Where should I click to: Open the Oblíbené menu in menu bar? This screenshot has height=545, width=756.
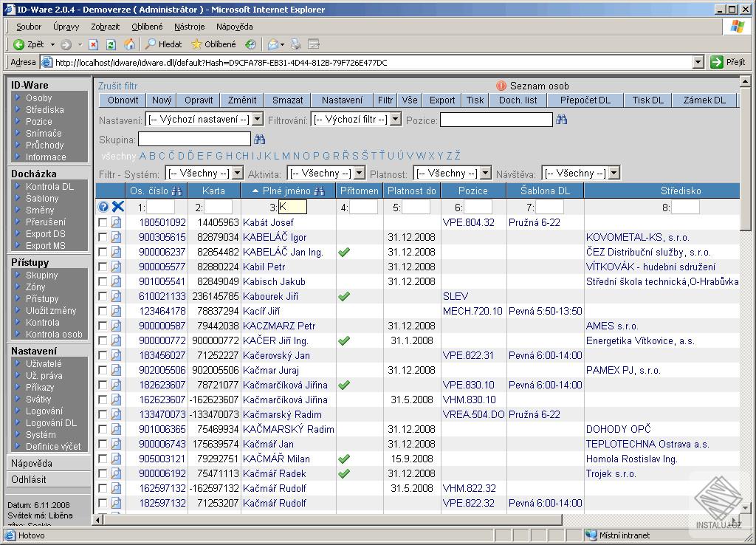pos(148,27)
